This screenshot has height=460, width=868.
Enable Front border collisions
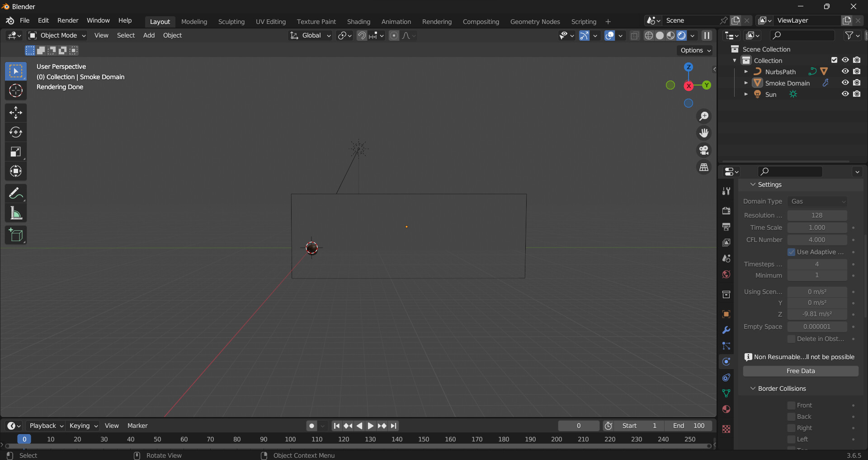(791, 405)
